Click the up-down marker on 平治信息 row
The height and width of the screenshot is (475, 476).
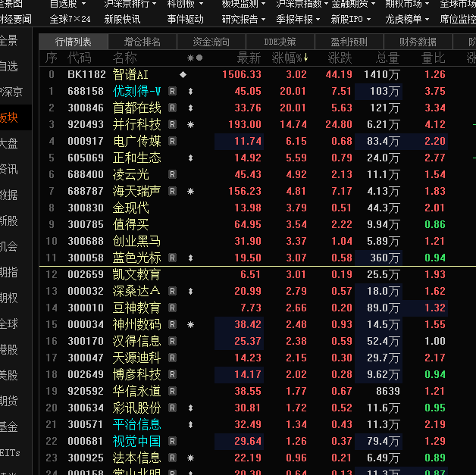[191, 425]
